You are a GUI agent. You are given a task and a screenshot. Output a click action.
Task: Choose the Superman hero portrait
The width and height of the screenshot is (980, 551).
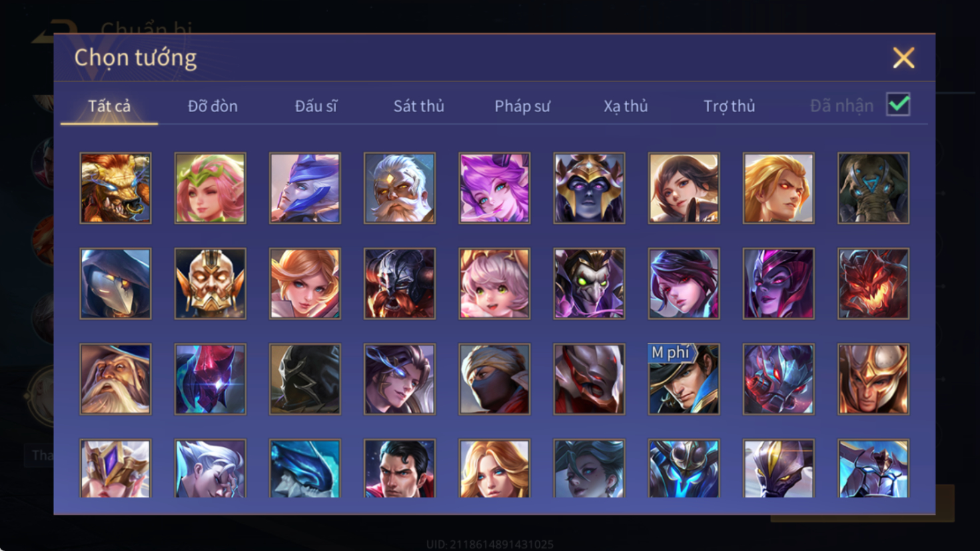coord(400,468)
